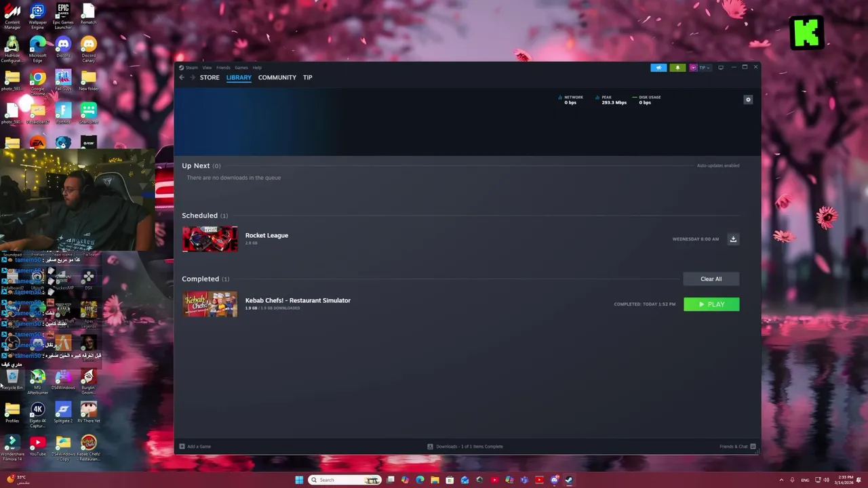
Task: Open the Games menu
Action: coord(241,68)
